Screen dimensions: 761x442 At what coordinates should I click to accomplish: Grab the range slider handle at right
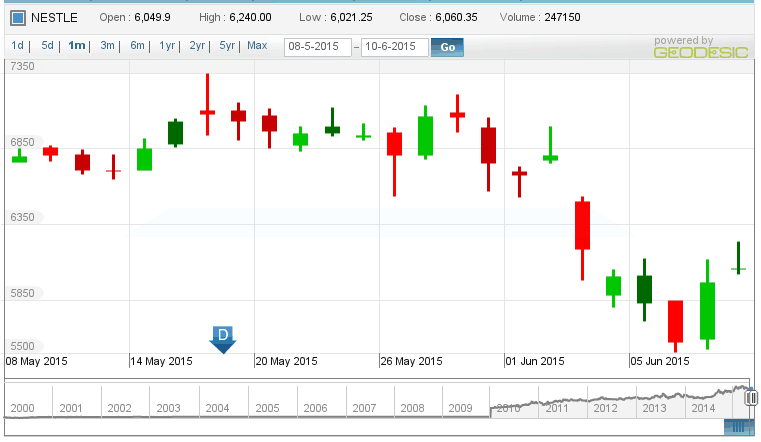click(751, 398)
